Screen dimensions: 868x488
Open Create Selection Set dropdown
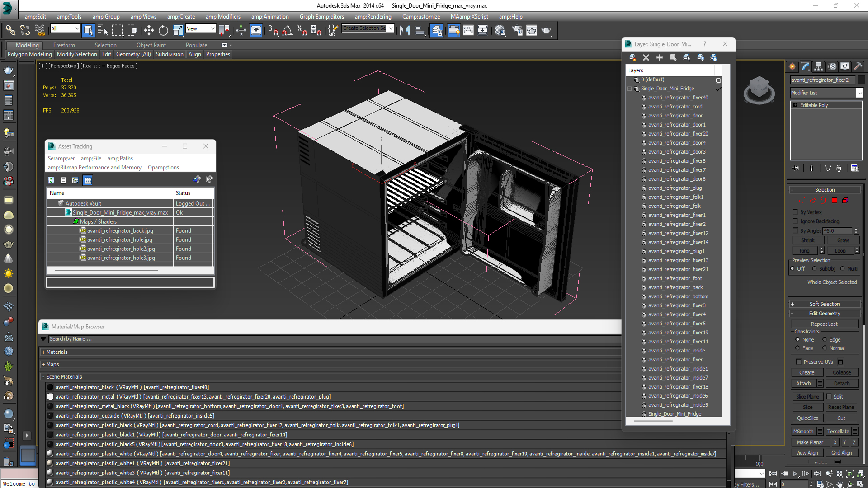tap(391, 28)
